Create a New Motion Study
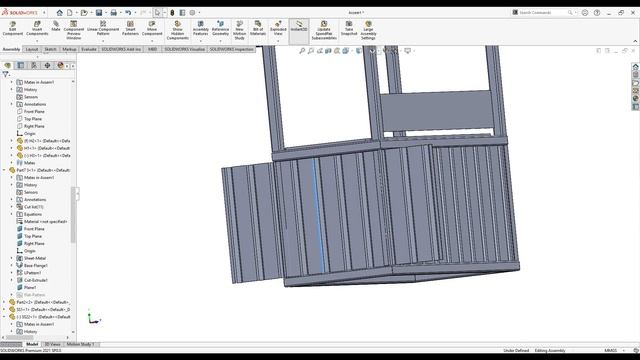Image resolution: width=640 pixels, height=360 pixels. pos(240,30)
